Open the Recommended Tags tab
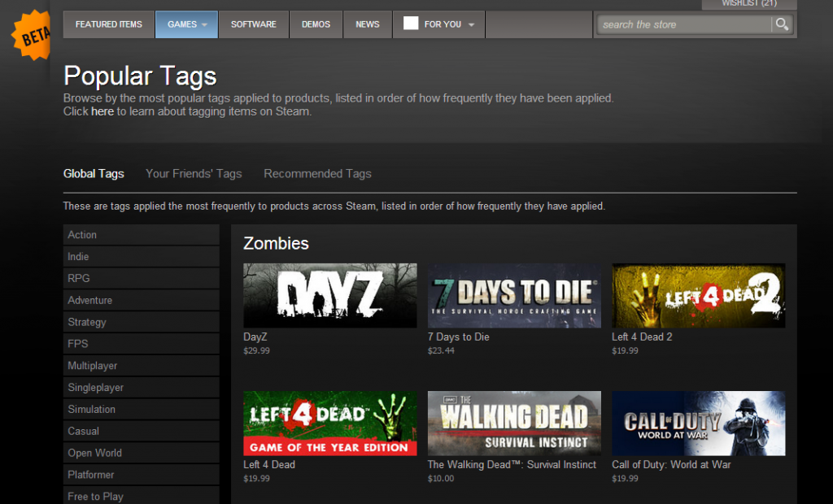833x504 pixels. [x=317, y=173]
